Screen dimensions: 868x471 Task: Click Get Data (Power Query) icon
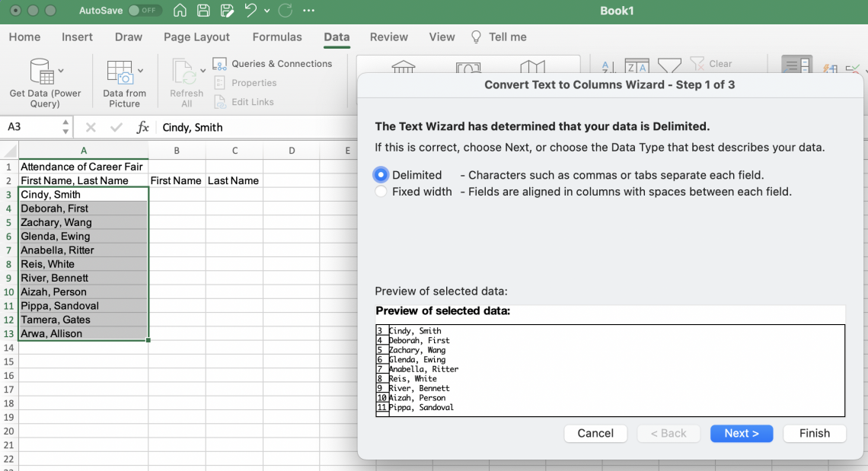(41, 72)
